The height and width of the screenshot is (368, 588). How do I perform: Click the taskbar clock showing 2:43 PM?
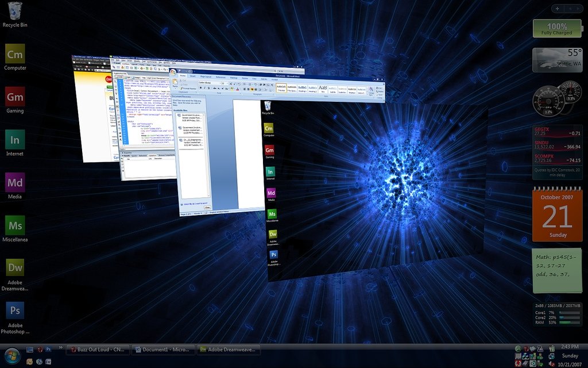pos(570,347)
